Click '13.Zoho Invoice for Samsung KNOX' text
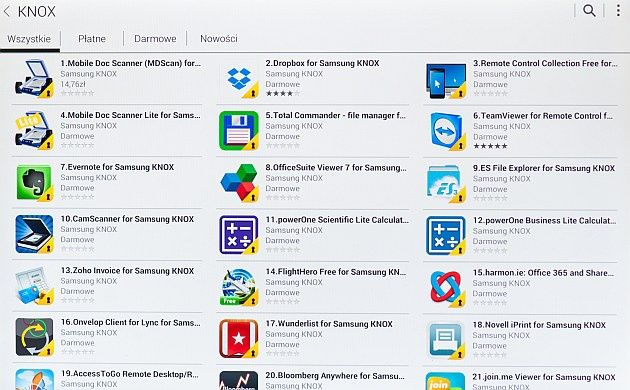Image resolution: width=630 pixels, height=390 pixels. (x=127, y=271)
